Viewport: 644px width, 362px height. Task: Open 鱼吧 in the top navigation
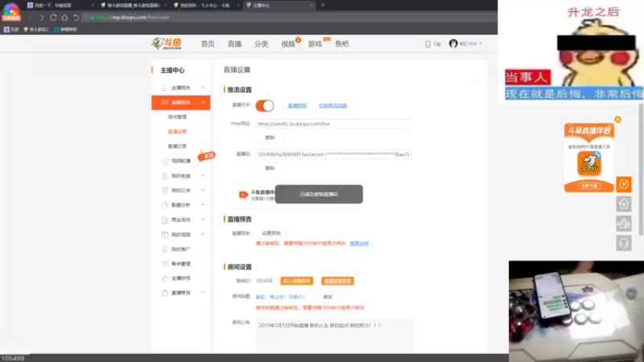point(341,44)
